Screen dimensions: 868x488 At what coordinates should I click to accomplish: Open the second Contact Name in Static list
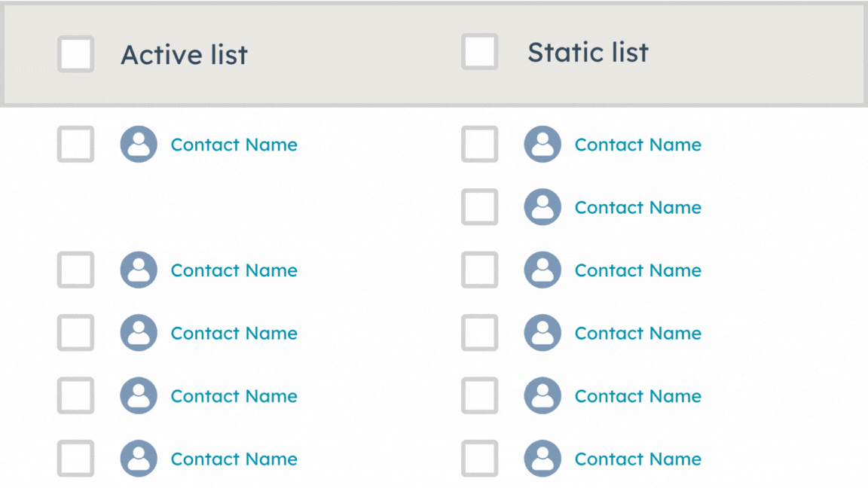click(638, 207)
